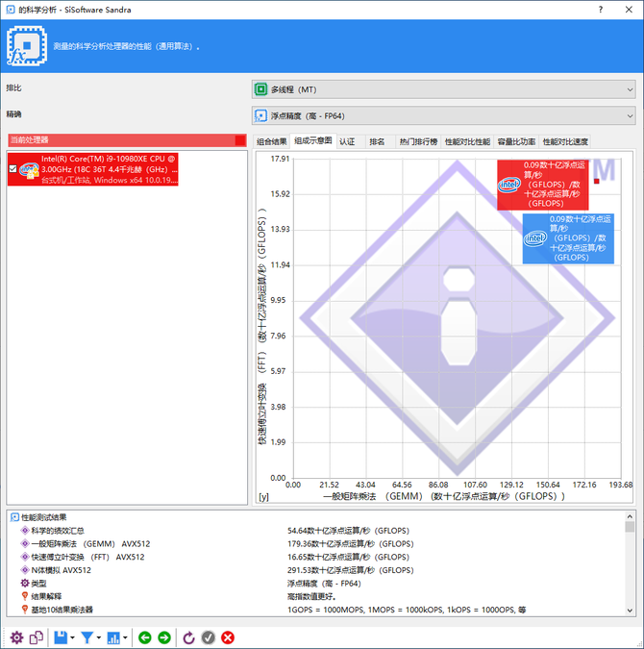Image resolution: width=644 pixels, height=649 pixels.
Task: Click the icon beside 性能测试结果
Action: point(14,517)
